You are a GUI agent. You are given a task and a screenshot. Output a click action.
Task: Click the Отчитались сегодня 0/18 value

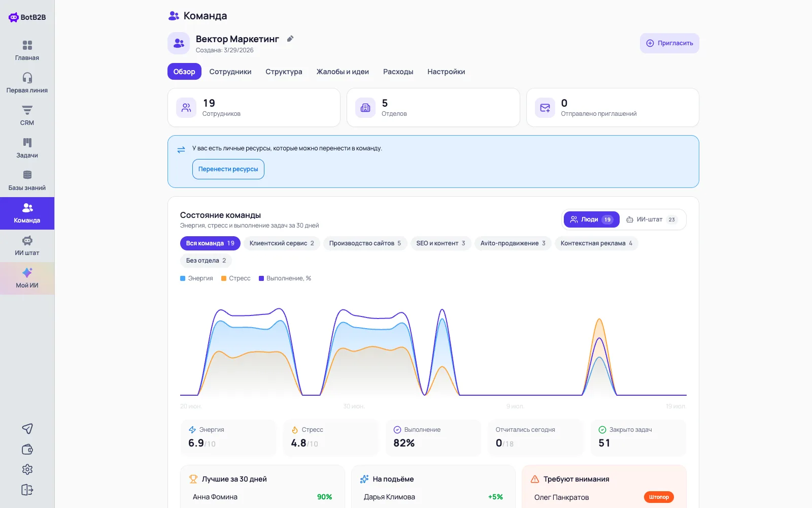point(504,443)
